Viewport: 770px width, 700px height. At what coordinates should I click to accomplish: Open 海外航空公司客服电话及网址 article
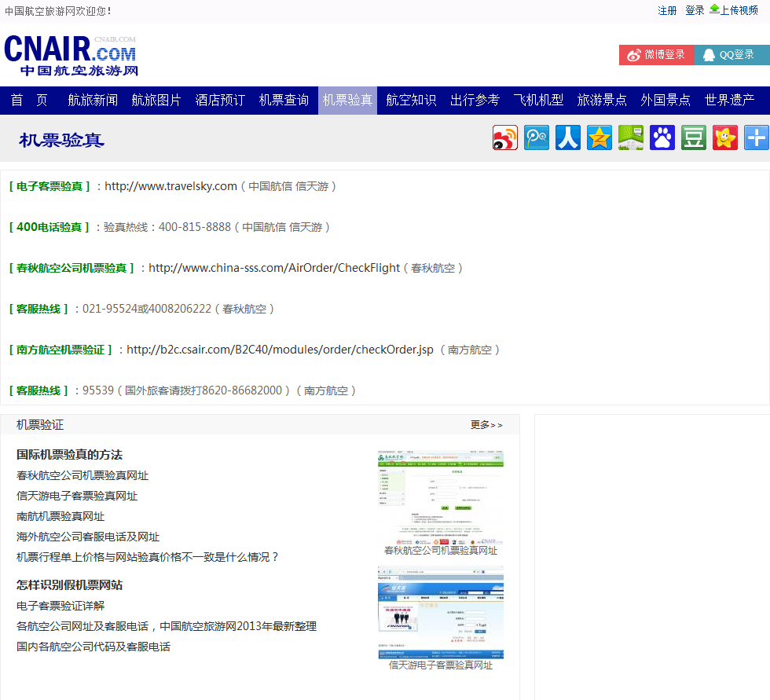[88, 537]
